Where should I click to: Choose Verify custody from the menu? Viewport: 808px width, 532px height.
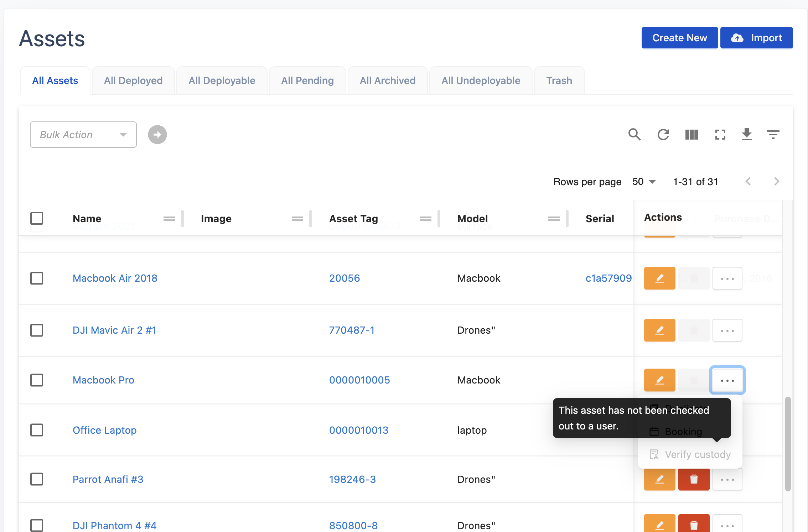click(697, 454)
